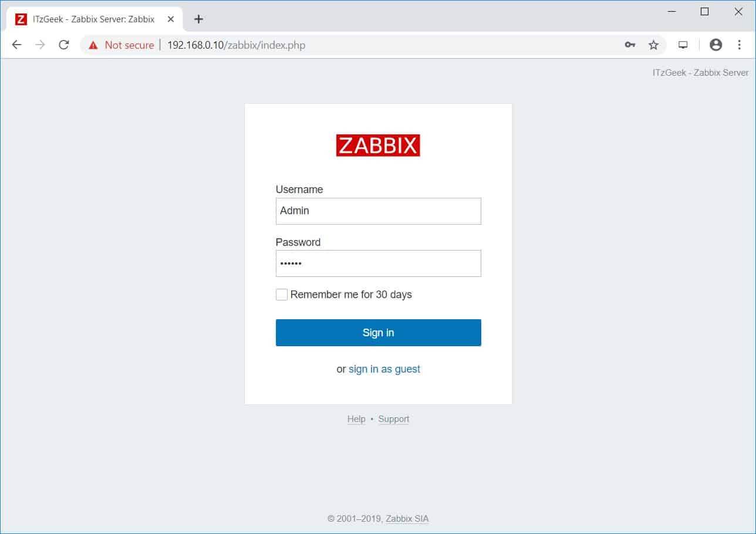Screen dimensions: 756x534
Task: Click the Sign in button
Action: (x=379, y=333)
